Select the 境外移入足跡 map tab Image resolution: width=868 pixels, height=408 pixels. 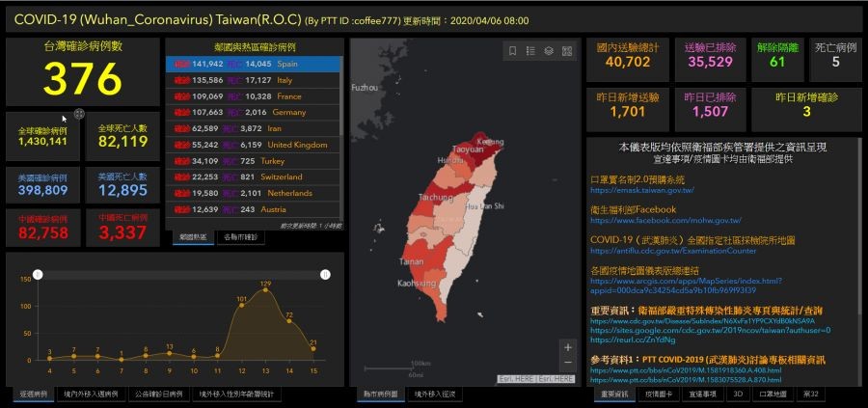pos(435,394)
